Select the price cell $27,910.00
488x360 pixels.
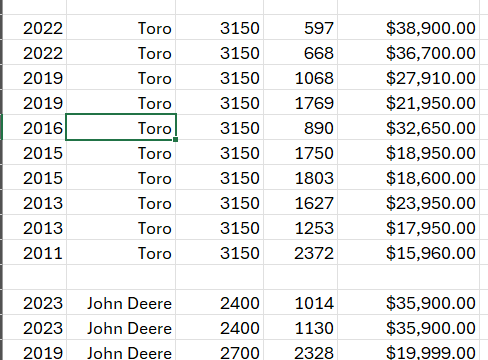[408, 77]
